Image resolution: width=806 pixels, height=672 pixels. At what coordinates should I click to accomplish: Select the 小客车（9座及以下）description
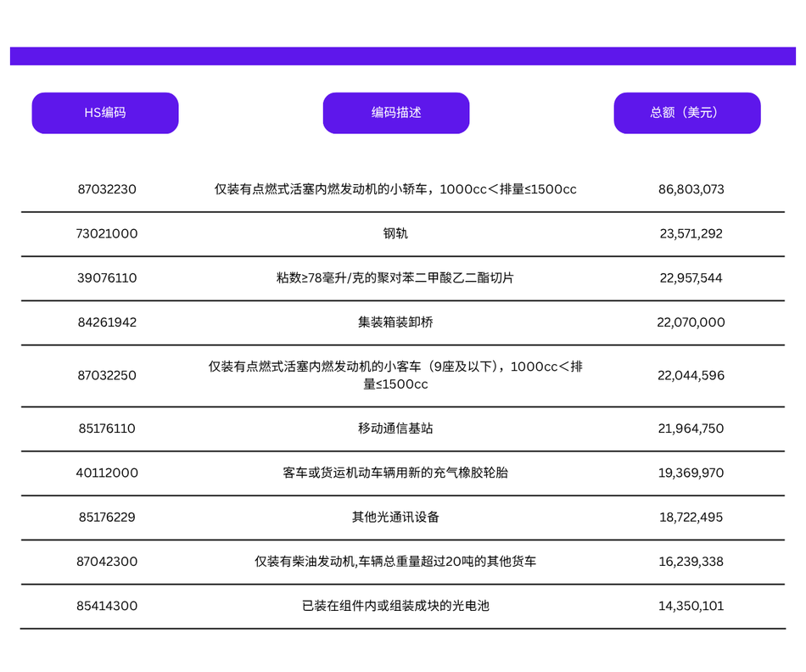click(395, 375)
